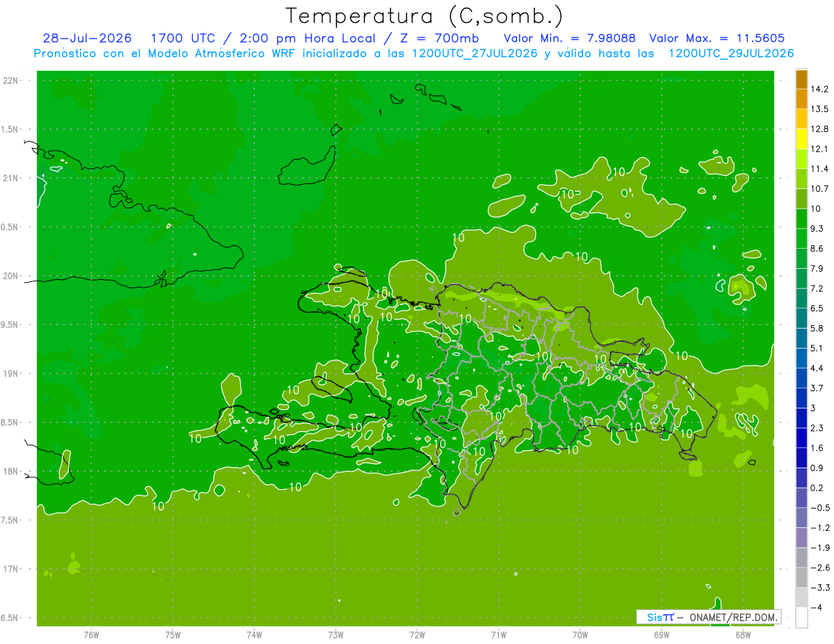
Task: Click the "-4" color scale value
Action: click(817, 607)
